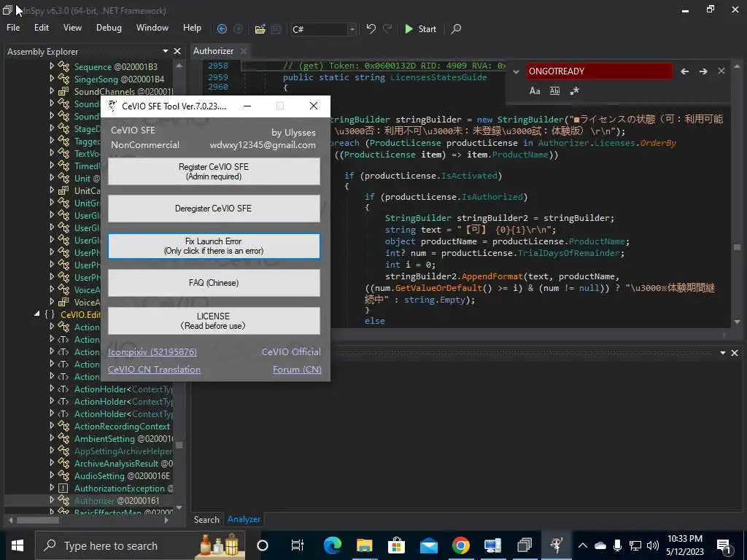Click the AuthorizationException class icon
The image size is (747, 560).
coord(63,488)
